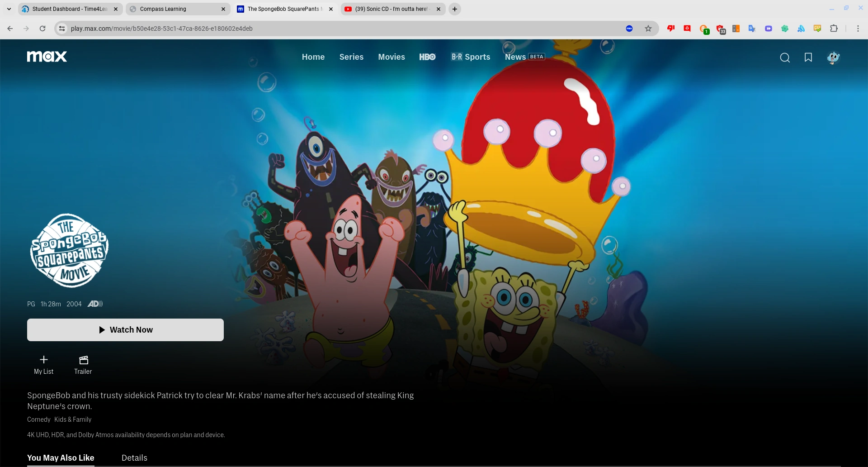Viewport: 868px width, 467px height.
Task: Select the Max logo to go home
Action: coord(47,57)
